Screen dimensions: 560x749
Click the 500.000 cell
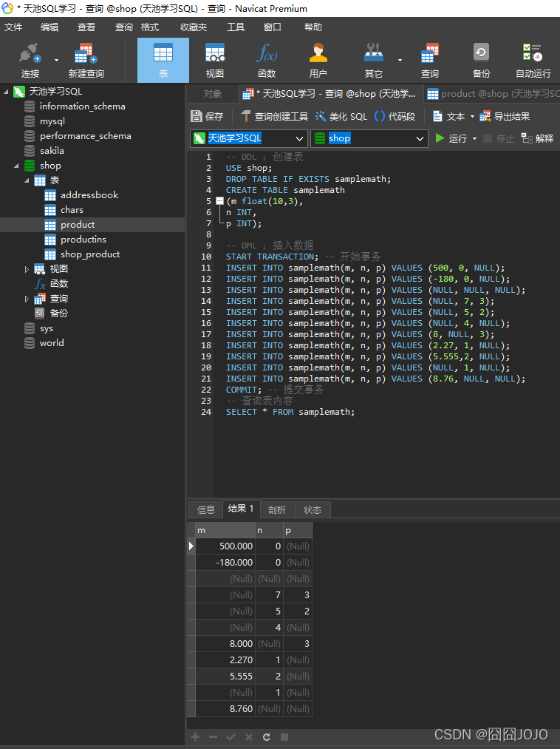(225, 546)
